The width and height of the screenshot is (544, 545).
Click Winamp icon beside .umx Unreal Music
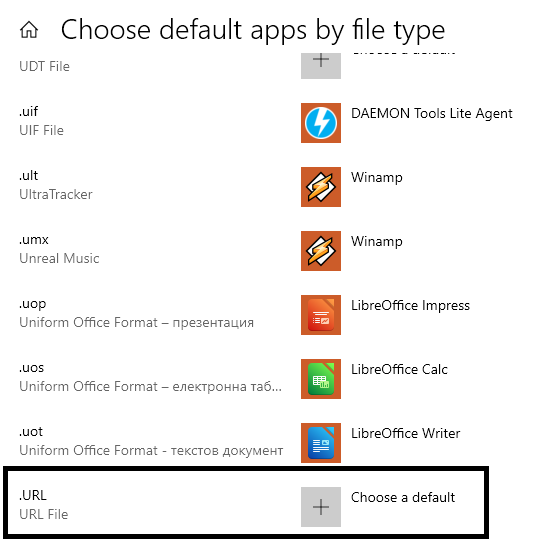pyautogui.click(x=320, y=251)
